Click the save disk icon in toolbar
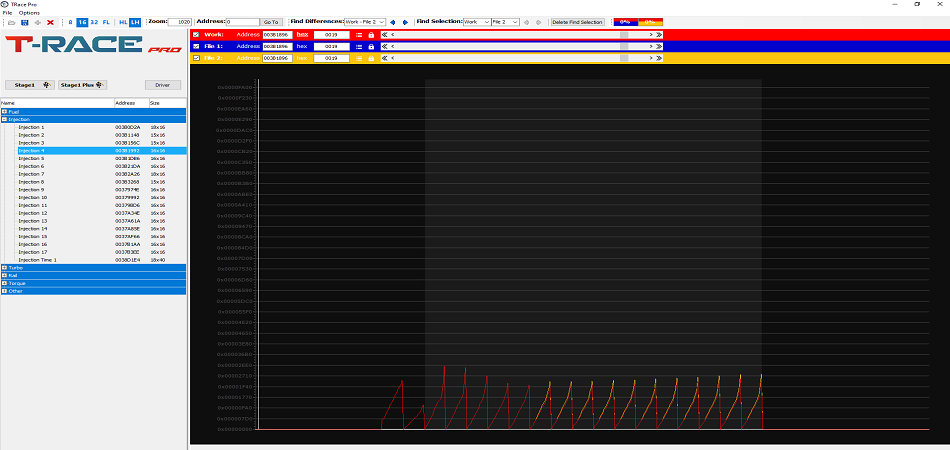The height and width of the screenshot is (450, 950). pyautogui.click(x=24, y=21)
